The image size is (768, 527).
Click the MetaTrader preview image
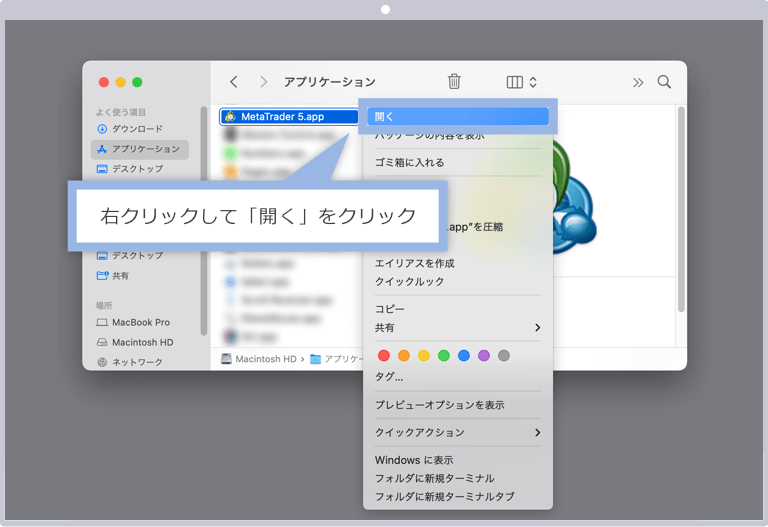click(x=575, y=198)
